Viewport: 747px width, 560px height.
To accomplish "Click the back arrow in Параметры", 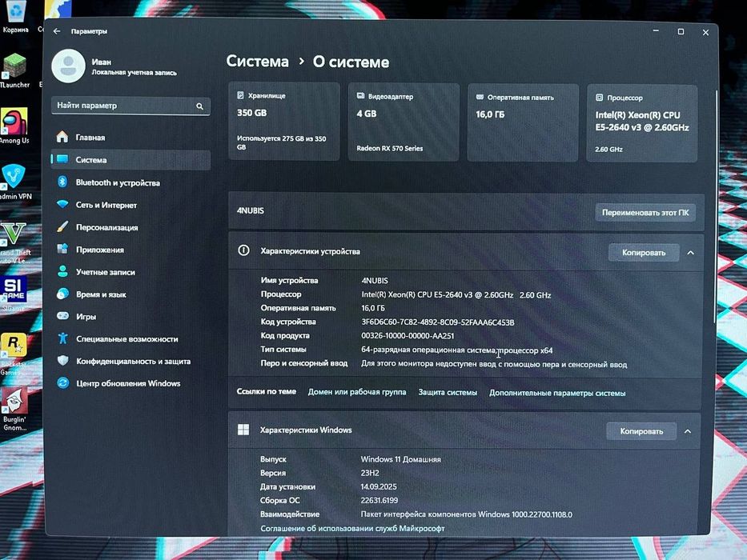I will coord(57,31).
